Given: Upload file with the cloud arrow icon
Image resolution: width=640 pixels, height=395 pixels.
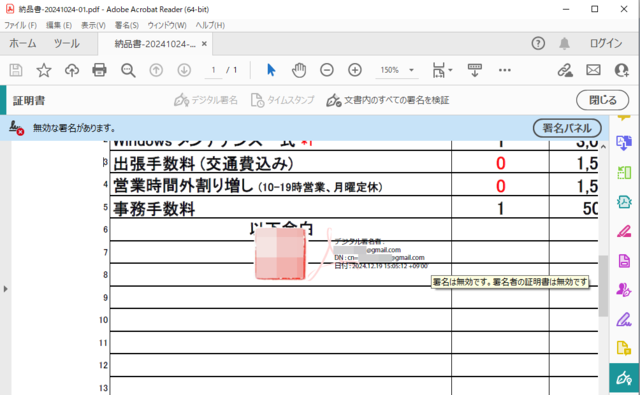Looking at the screenshot, I should point(72,70).
